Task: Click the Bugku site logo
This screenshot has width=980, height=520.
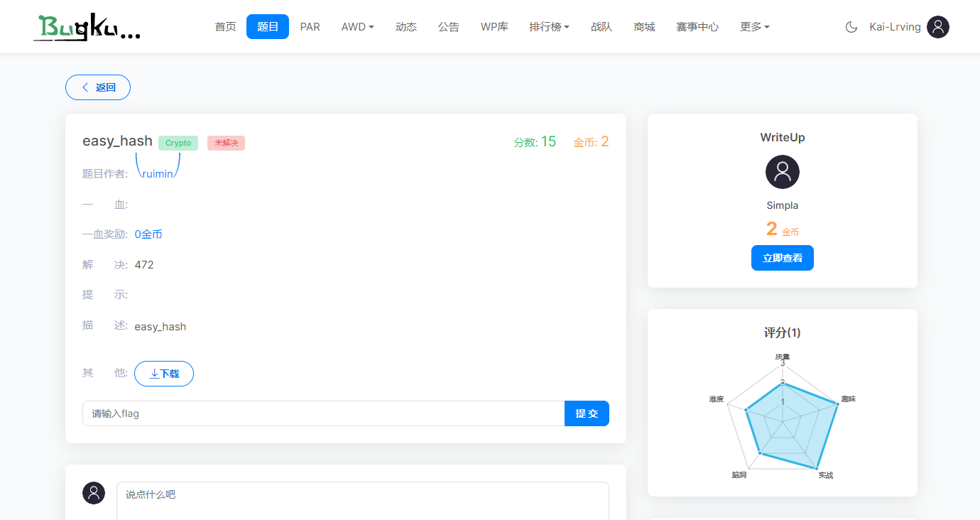Action: point(87,27)
